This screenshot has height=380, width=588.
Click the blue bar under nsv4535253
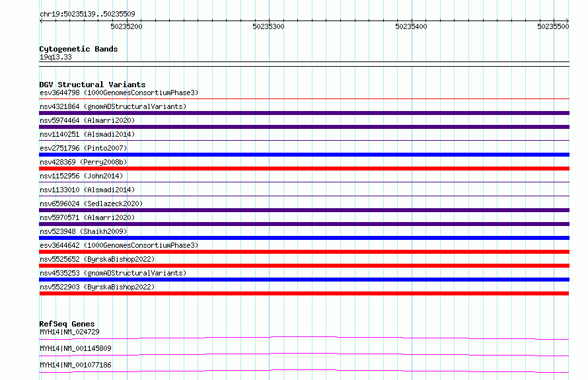click(304, 280)
